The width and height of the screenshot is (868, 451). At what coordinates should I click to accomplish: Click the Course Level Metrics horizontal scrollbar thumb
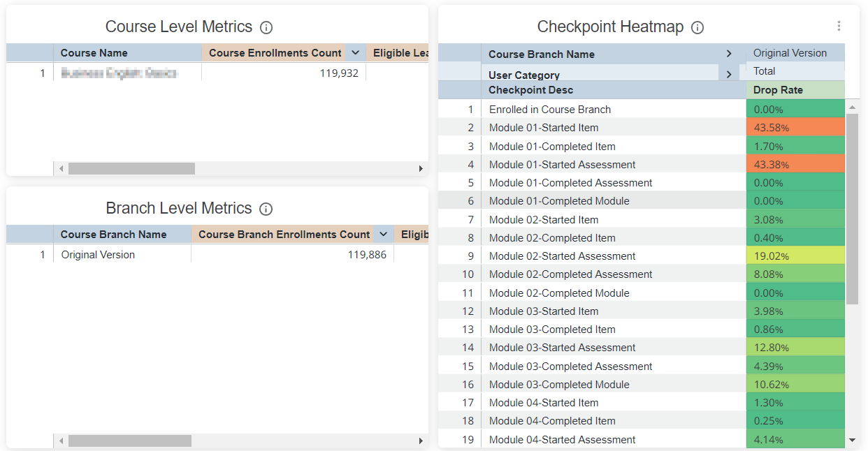pyautogui.click(x=131, y=169)
